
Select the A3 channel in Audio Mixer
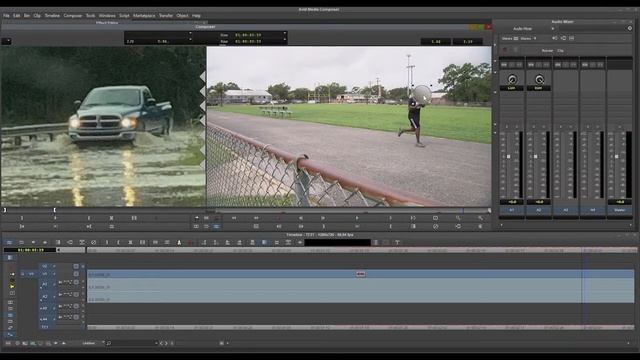point(565,210)
